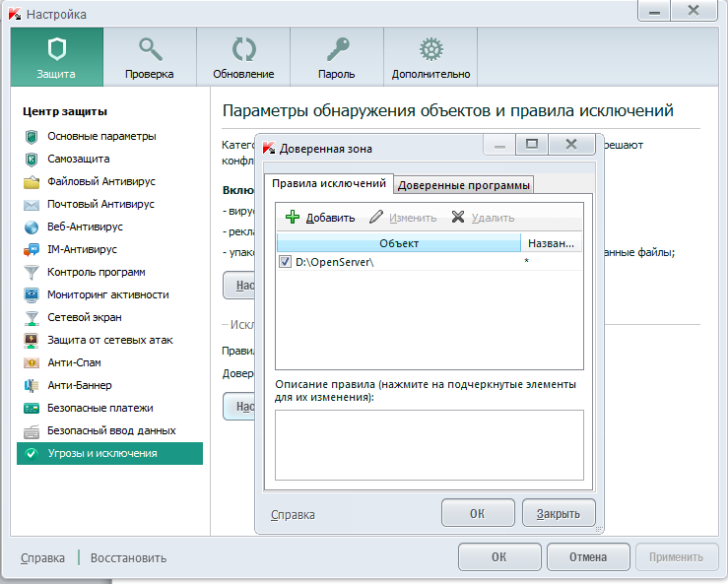Click the Безопасный ввод данных keyboard icon
728x584 pixels.
32,431
